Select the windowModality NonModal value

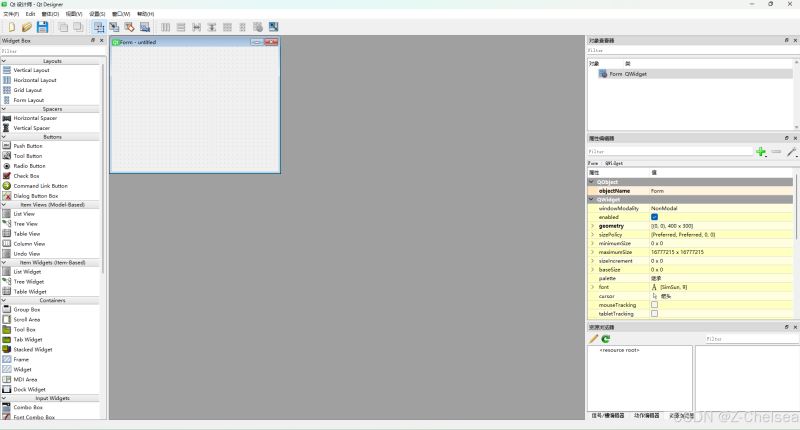click(x=664, y=208)
